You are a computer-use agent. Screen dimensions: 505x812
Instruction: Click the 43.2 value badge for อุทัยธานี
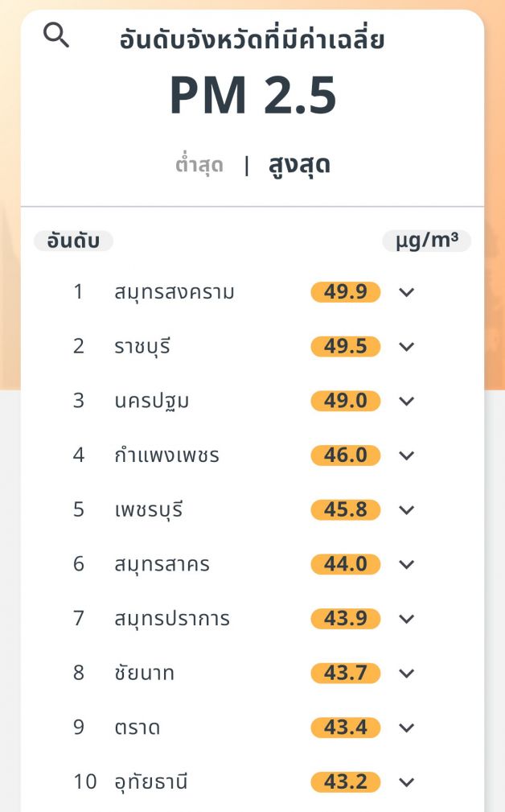coord(346,781)
